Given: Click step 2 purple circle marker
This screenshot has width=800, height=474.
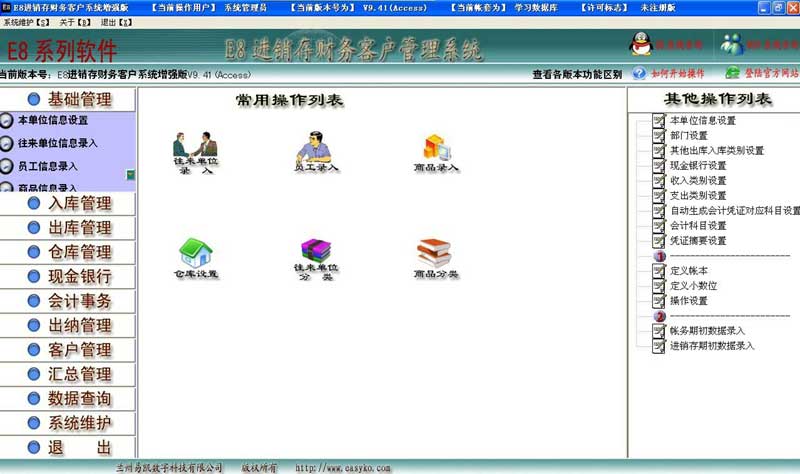Looking at the screenshot, I should coord(660,316).
